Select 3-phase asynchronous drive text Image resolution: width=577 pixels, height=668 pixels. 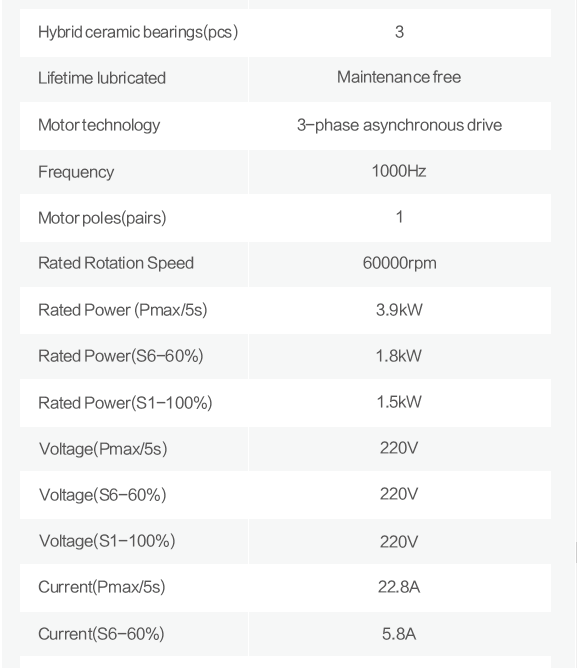pyautogui.click(x=399, y=125)
